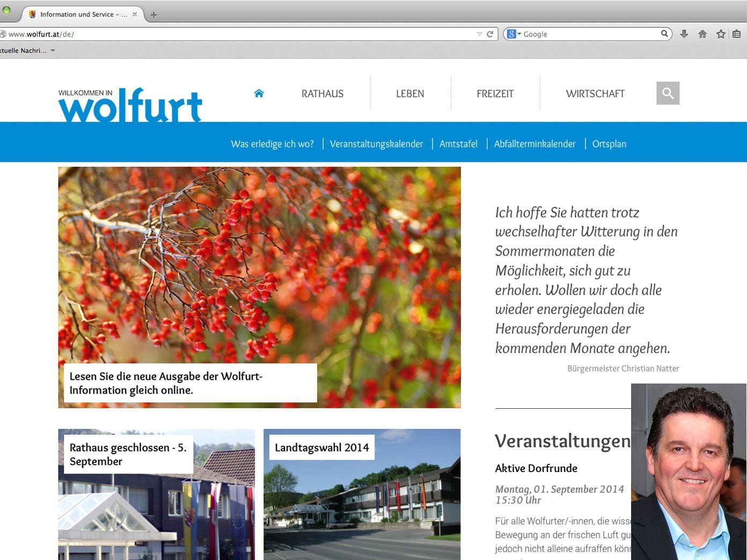Open a new browser tab

point(153,14)
